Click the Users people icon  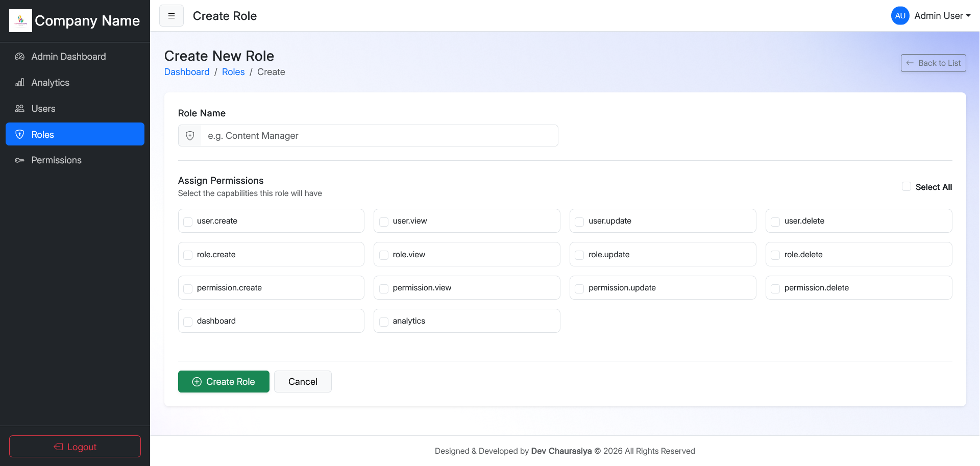pos(19,109)
